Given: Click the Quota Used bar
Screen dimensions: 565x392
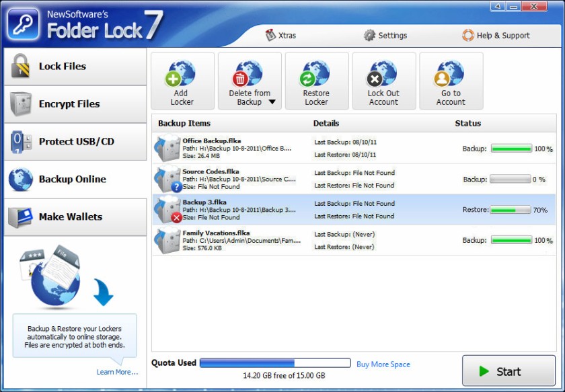Looking at the screenshot, I should pyautogui.click(x=275, y=363).
